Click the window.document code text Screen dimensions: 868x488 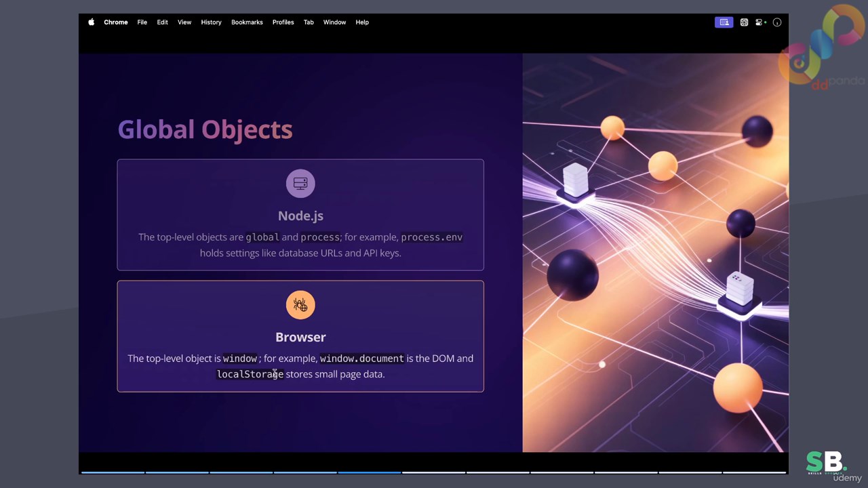[x=361, y=359]
